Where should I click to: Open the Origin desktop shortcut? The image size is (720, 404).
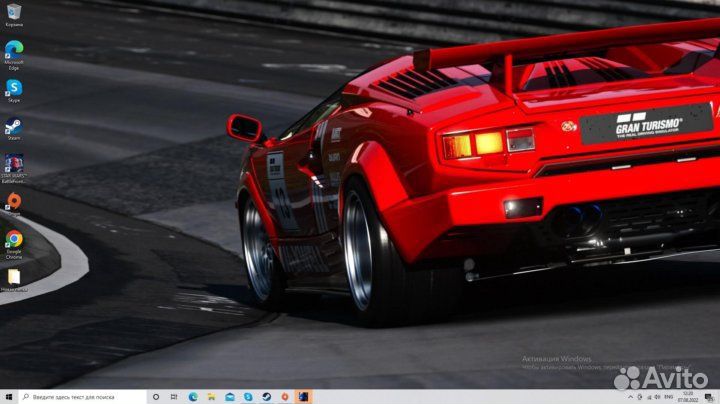click(x=14, y=201)
